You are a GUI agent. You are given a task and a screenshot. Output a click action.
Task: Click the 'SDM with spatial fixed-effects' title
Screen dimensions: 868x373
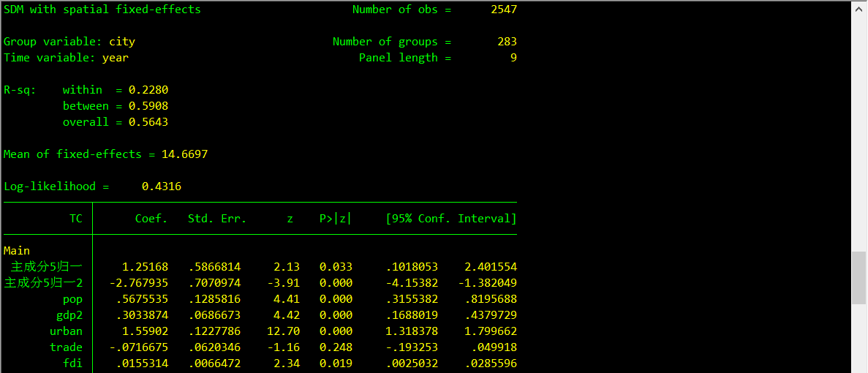(102, 10)
